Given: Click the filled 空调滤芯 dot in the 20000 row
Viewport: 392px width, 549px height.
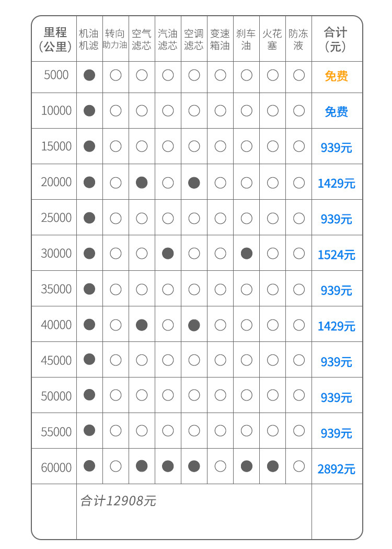Looking at the screenshot, I should pyautogui.click(x=194, y=182).
